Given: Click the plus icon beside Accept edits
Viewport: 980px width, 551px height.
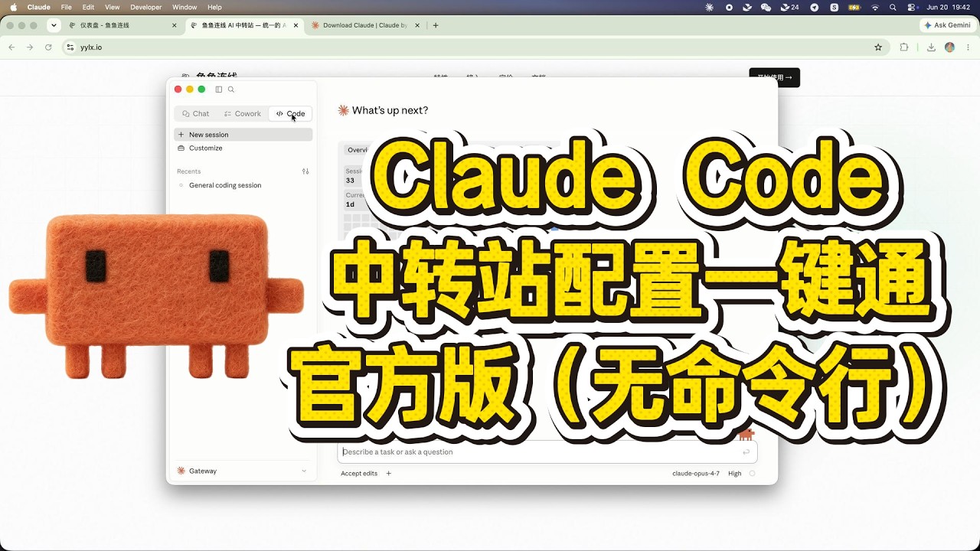Looking at the screenshot, I should [x=389, y=474].
